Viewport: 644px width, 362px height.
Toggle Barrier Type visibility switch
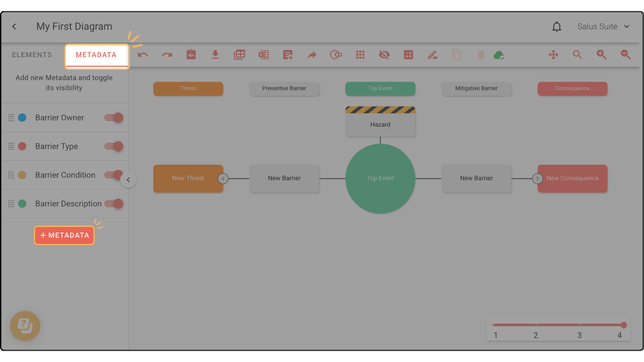114,146
